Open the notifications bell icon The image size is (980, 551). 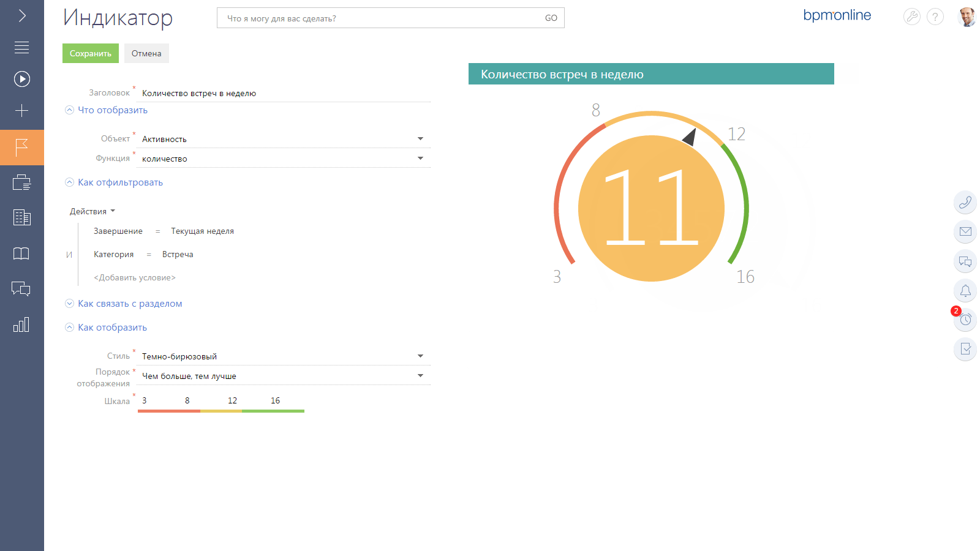[x=965, y=291]
